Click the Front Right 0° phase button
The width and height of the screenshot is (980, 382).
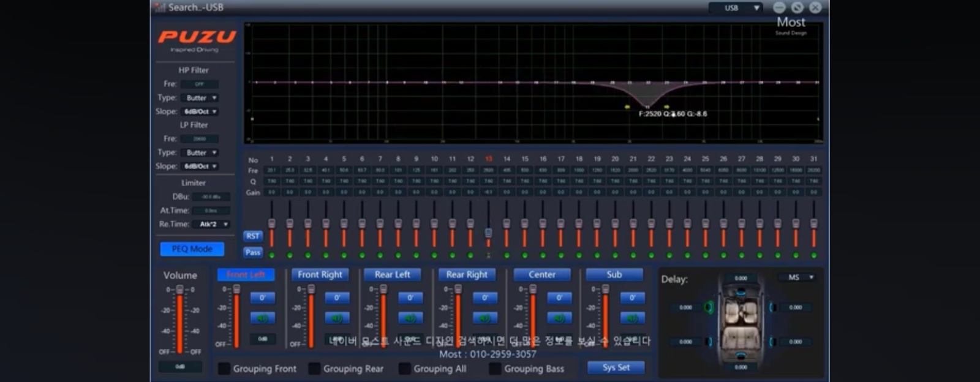click(337, 298)
